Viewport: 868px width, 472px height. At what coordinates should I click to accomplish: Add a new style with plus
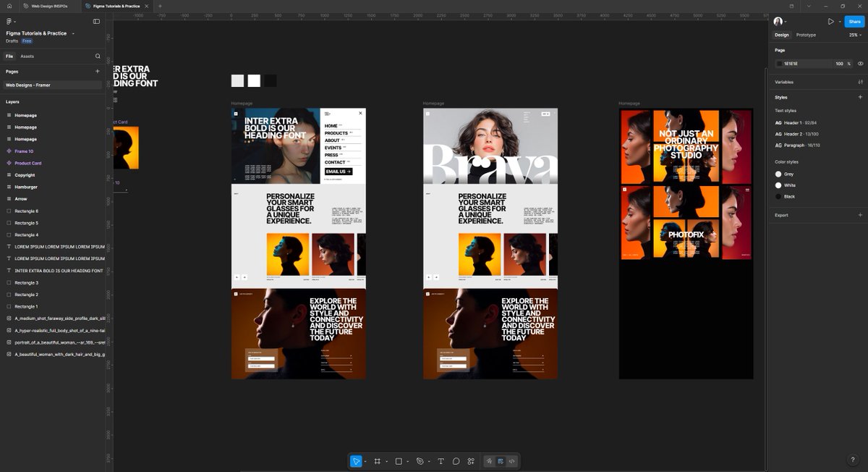click(x=860, y=97)
